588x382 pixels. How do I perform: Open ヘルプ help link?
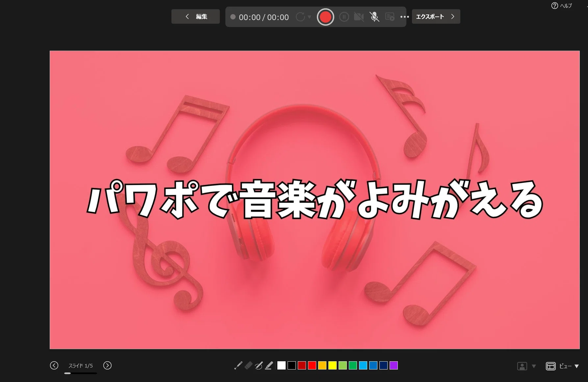(x=562, y=6)
